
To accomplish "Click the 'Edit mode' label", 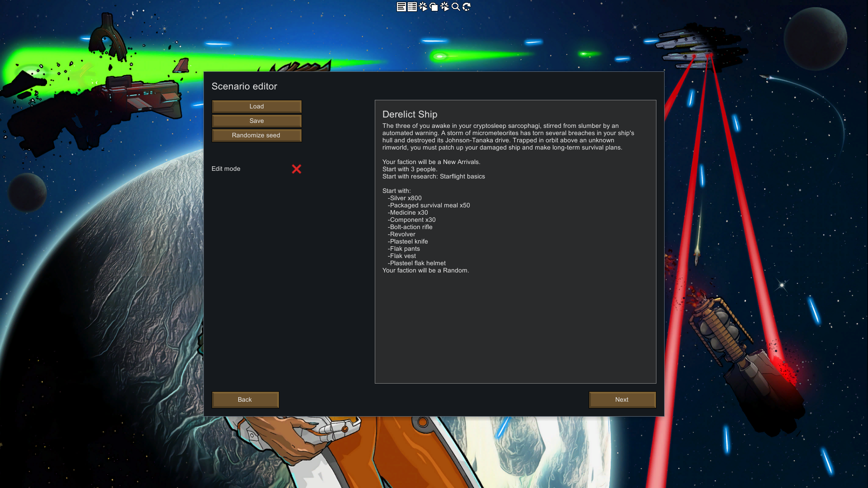I will click(226, 169).
